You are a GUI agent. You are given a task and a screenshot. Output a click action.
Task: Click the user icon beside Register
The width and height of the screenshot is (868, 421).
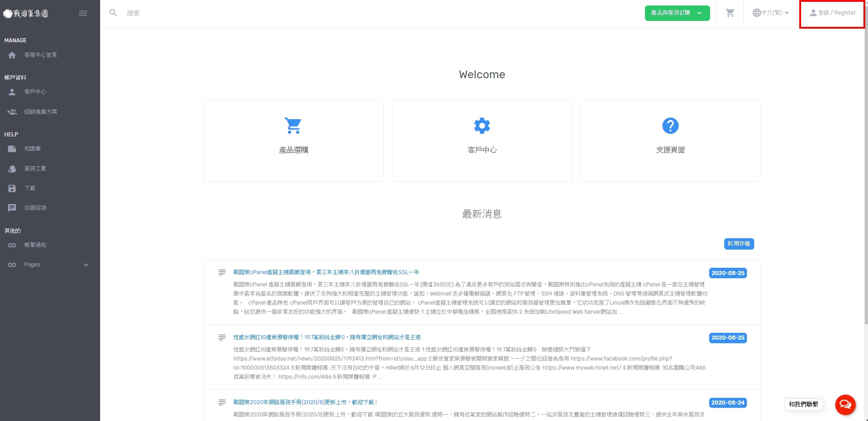coord(813,13)
